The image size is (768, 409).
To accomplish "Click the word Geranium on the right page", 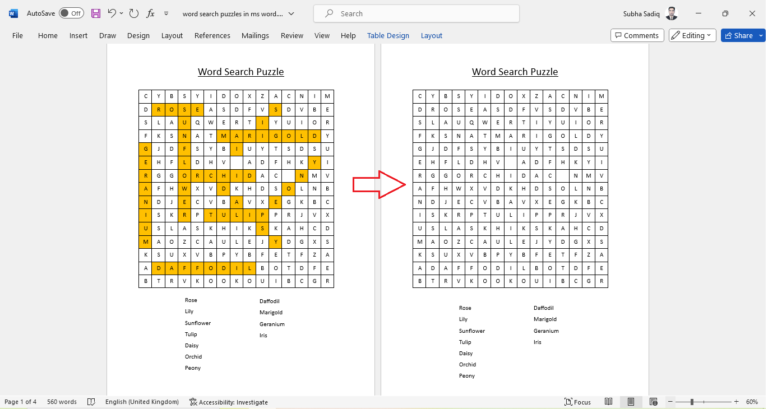I will [x=546, y=331].
